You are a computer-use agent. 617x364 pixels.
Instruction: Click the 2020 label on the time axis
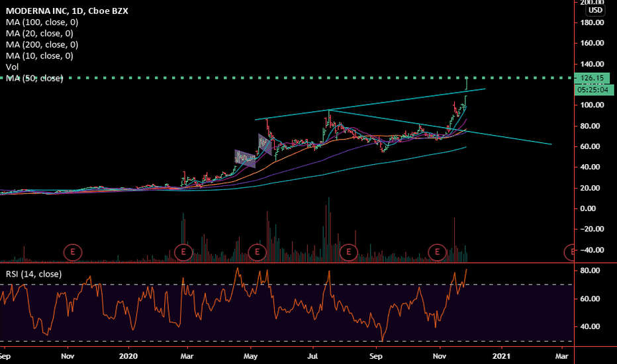pos(128,356)
